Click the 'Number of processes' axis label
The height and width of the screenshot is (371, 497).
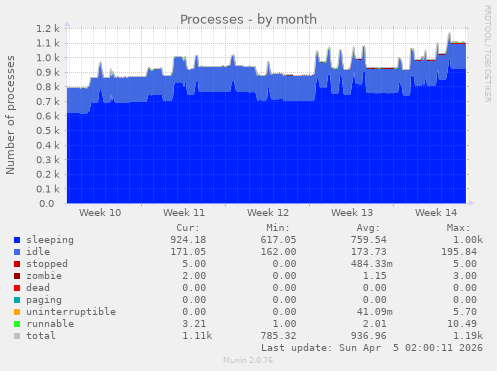10,115
